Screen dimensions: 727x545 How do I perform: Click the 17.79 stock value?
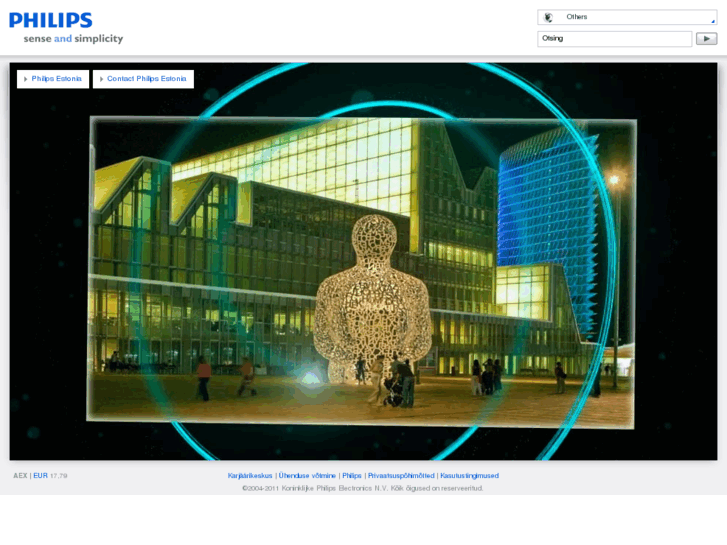[58, 476]
